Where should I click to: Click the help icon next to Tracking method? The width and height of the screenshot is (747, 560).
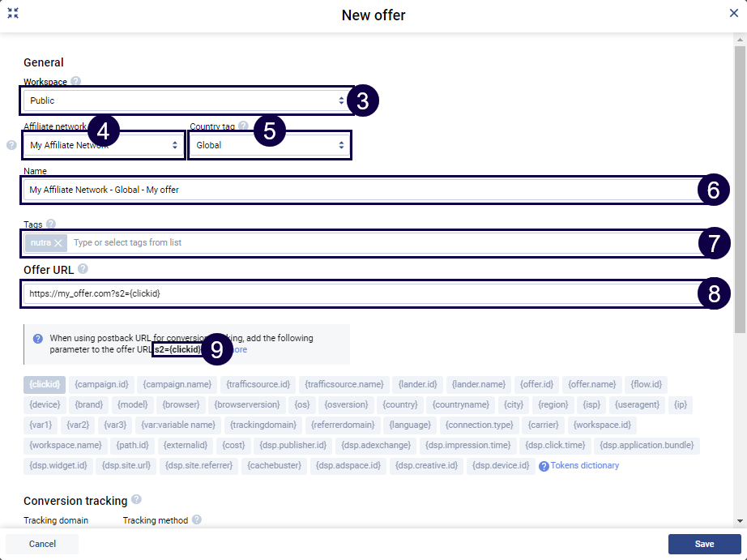[x=197, y=520]
